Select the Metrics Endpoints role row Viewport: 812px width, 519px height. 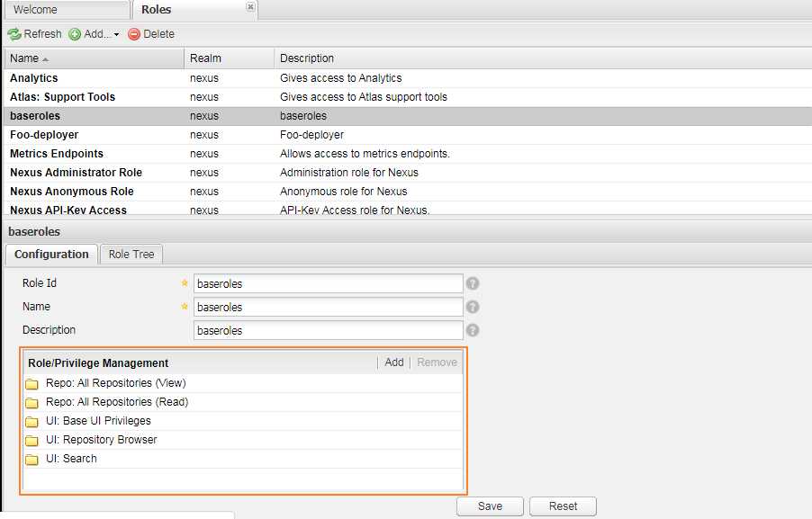coord(408,154)
